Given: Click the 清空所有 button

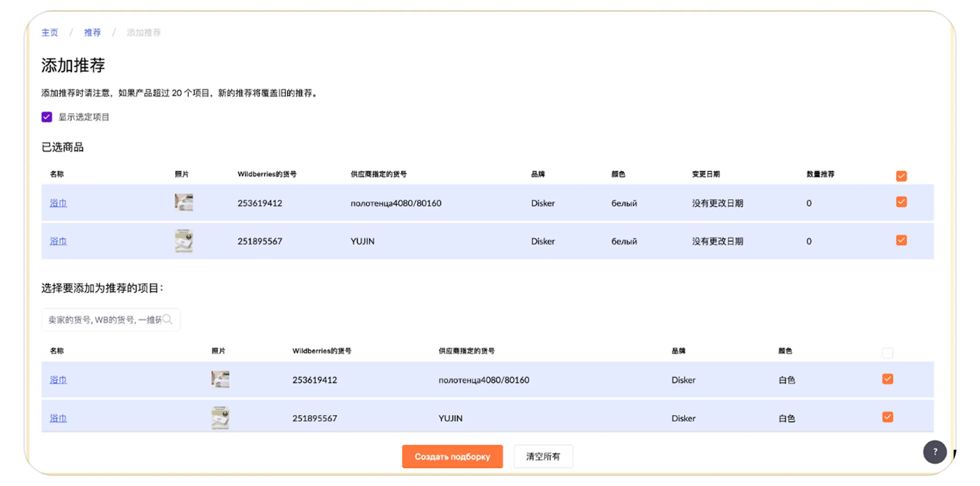Looking at the screenshot, I should [543, 456].
